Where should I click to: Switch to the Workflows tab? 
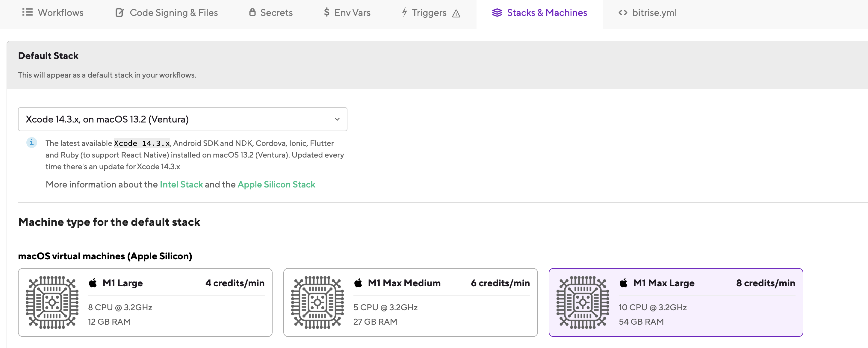pyautogui.click(x=60, y=13)
